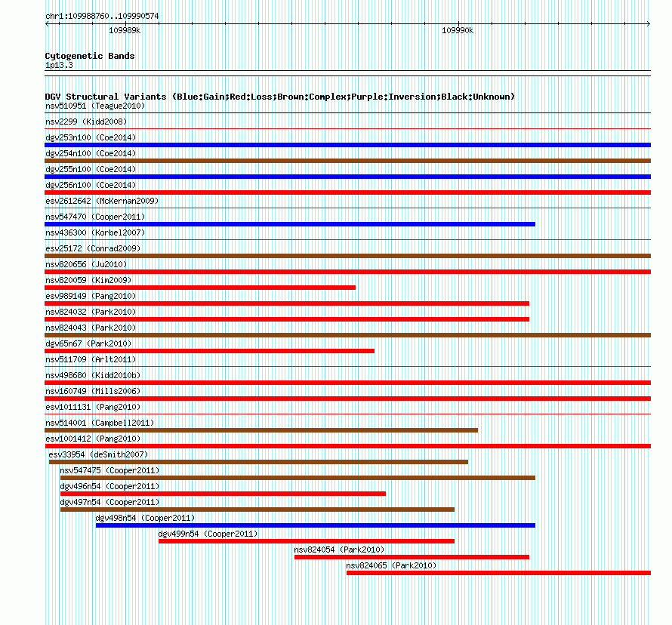
Task: Click the 109990k ruler tick label
Action: [x=458, y=30]
